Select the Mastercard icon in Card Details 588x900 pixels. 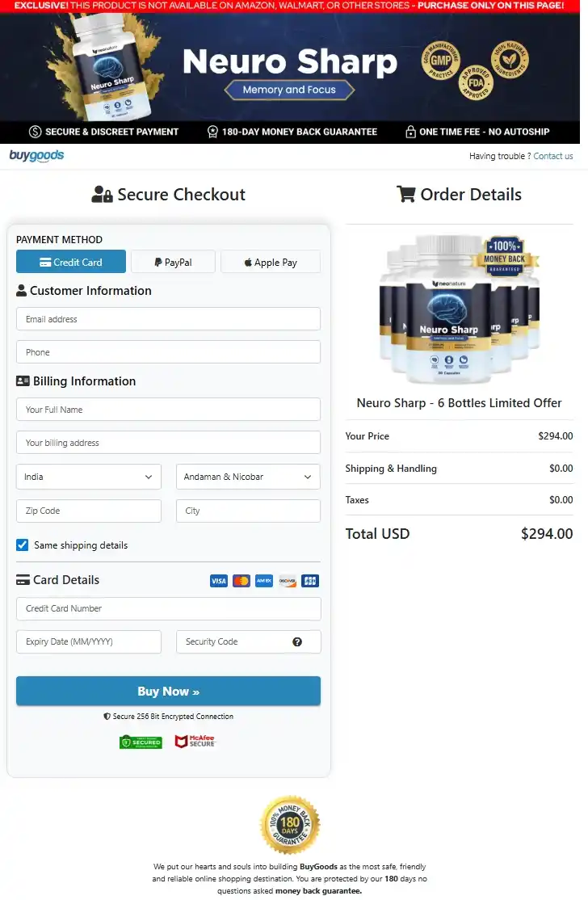241,580
